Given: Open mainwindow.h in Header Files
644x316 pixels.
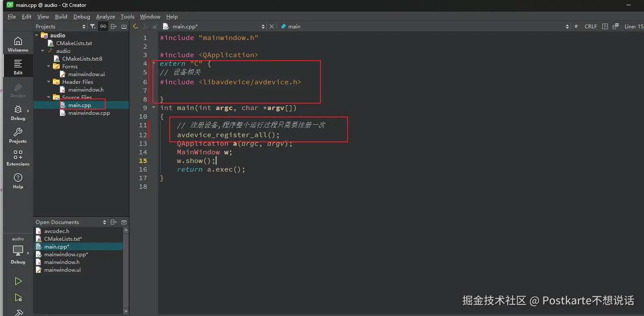Looking at the screenshot, I should 85,89.
